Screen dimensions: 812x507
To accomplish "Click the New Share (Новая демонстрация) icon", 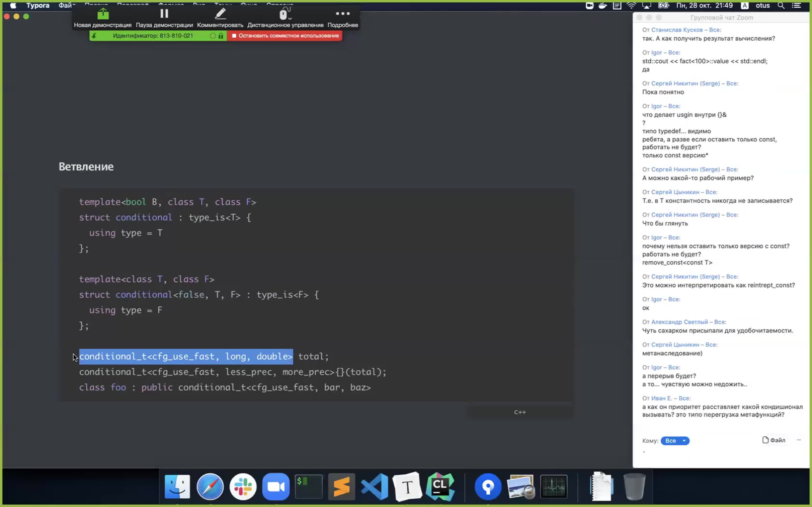I will click(x=103, y=14).
